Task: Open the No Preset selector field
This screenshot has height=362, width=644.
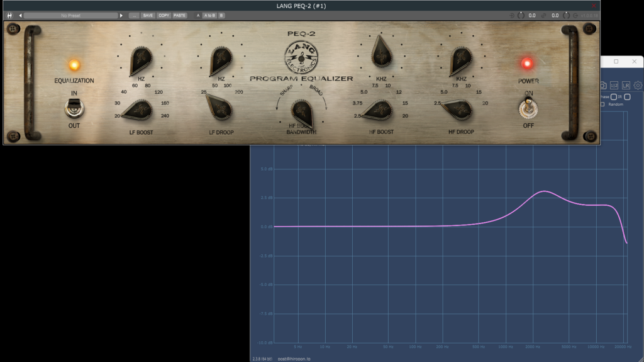Action: tap(70, 16)
